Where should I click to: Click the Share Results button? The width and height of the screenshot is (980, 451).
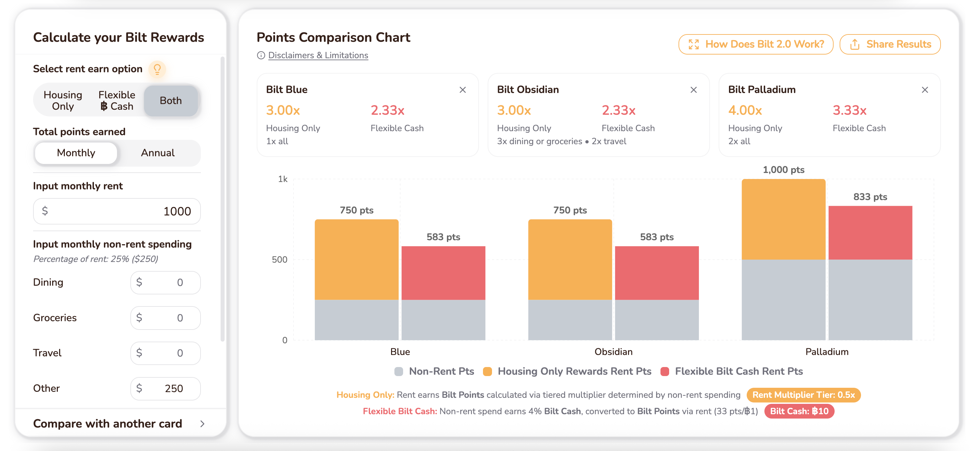[890, 44]
